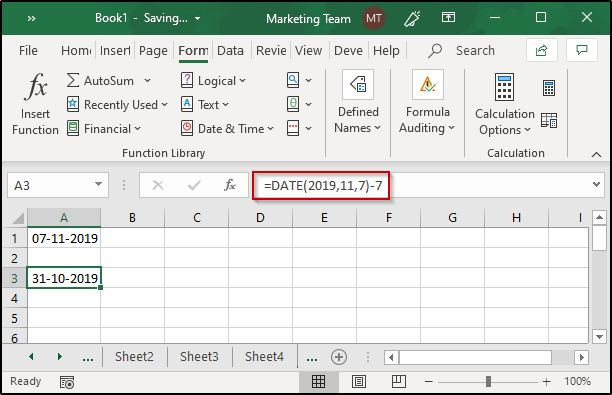
Task: Click the vertical scrollbar down arrow
Action: 599,336
